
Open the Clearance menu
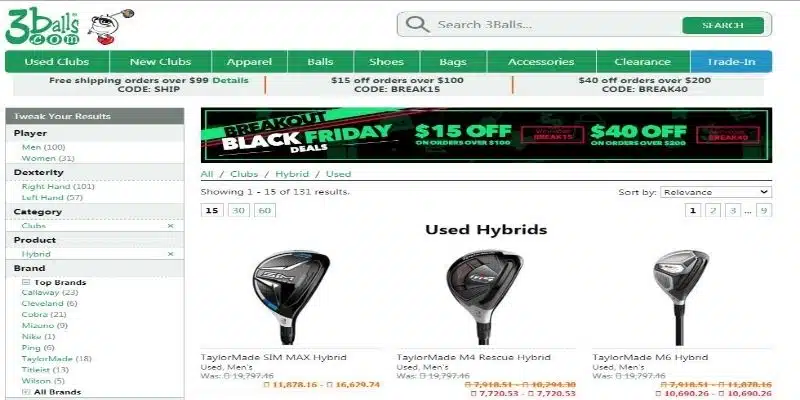pyautogui.click(x=642, y=62)
